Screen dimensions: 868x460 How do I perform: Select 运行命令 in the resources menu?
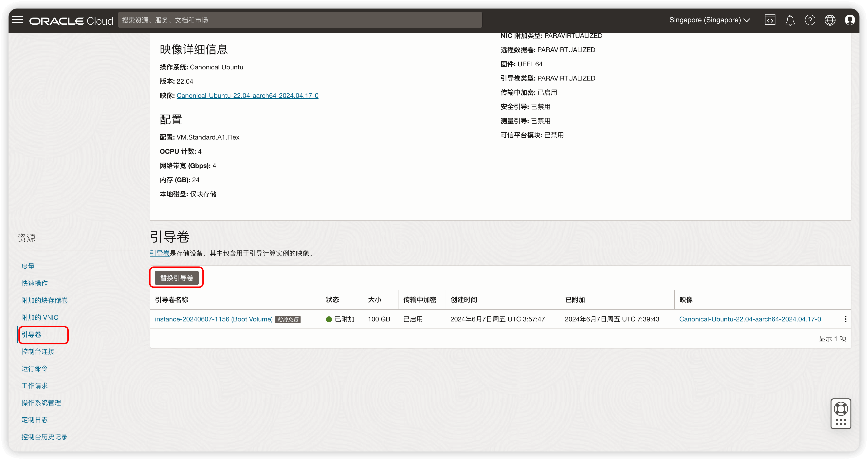point(34,369)
